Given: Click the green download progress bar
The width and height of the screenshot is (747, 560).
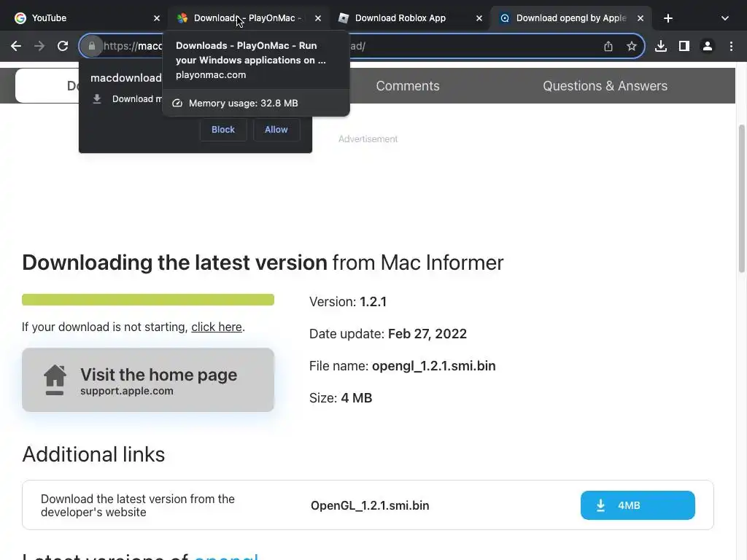Looking at the screenshot, I should tap(148, 300).
